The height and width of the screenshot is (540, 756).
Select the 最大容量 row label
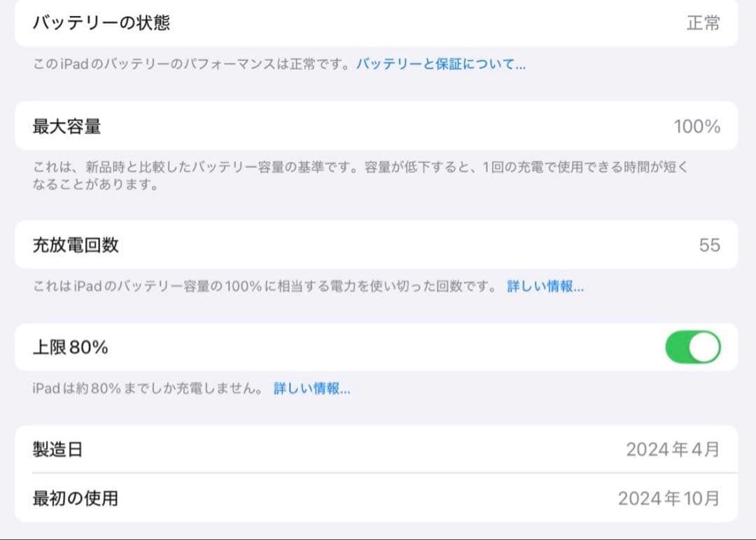(67, 127)
